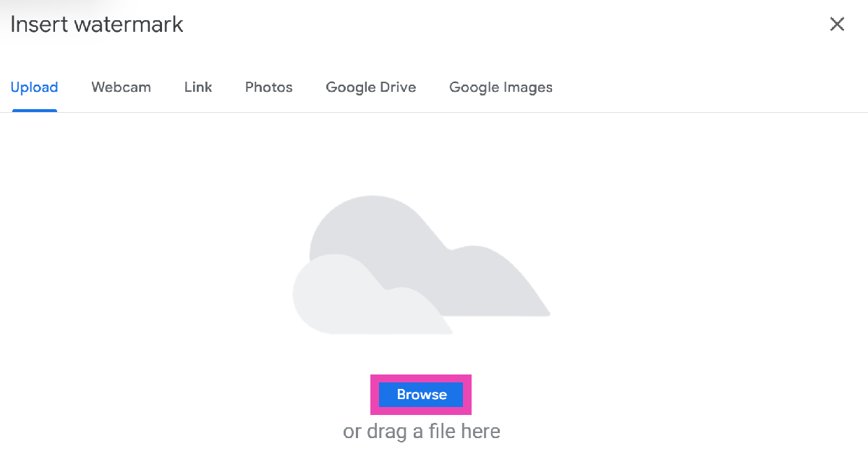Search for a watermark via Google Images
The height and width of the screenshot is (454, 868).
pos(501,87)
